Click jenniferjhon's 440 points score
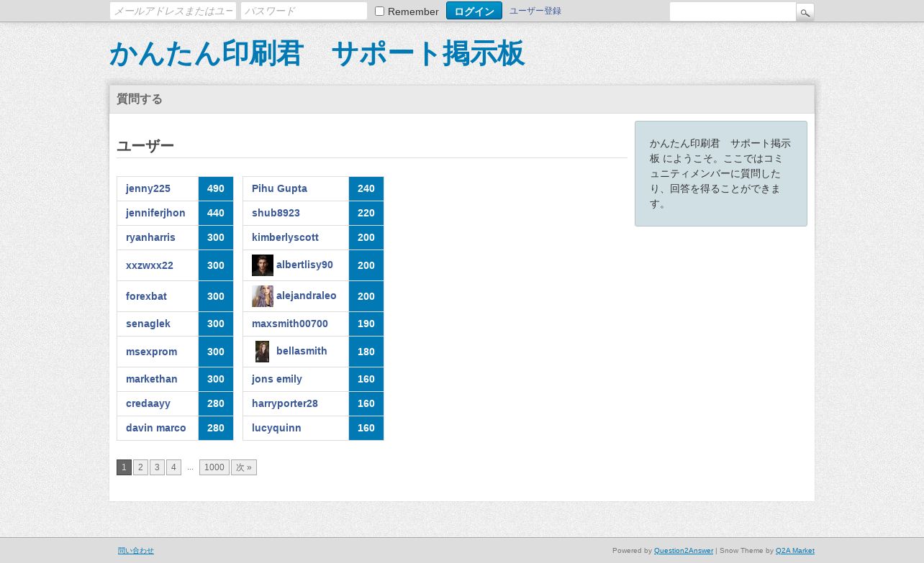The width and height of the screenshot is (924, 563). click(x=216, y=213)
